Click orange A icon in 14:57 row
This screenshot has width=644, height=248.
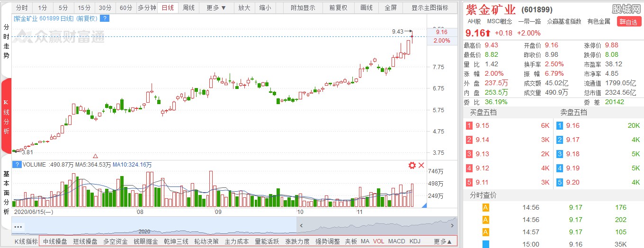click(x=485, y=232)
